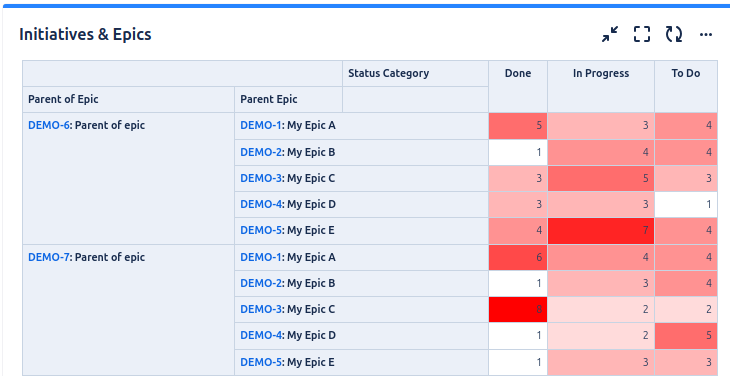Open DEMO-5 link under DEMO-7

pyautogui.click(x=261, y=362)
